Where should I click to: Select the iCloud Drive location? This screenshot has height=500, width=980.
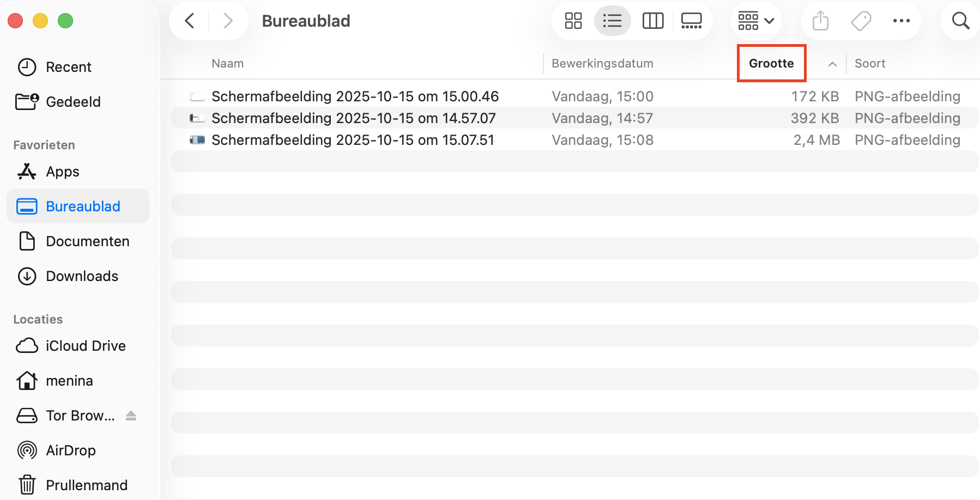pyautogui.click(x=86, y=345)
